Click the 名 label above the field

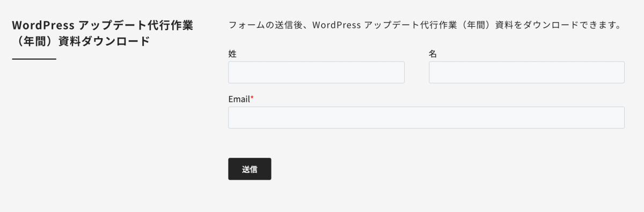pos(433,54)
